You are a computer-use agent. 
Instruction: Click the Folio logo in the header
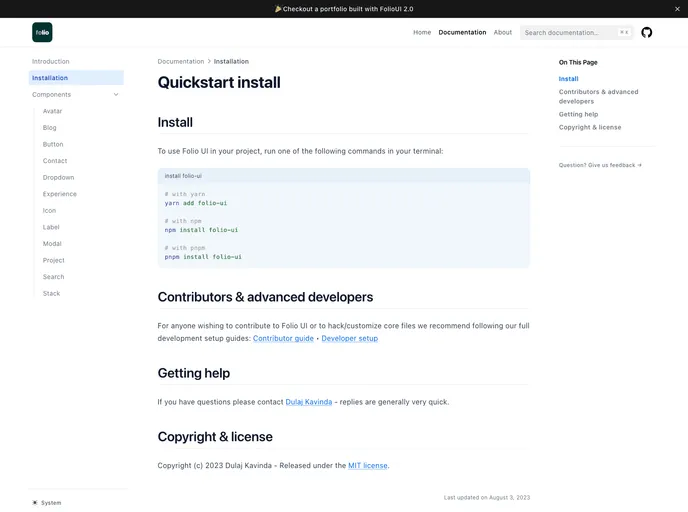(x=42, y=32)
